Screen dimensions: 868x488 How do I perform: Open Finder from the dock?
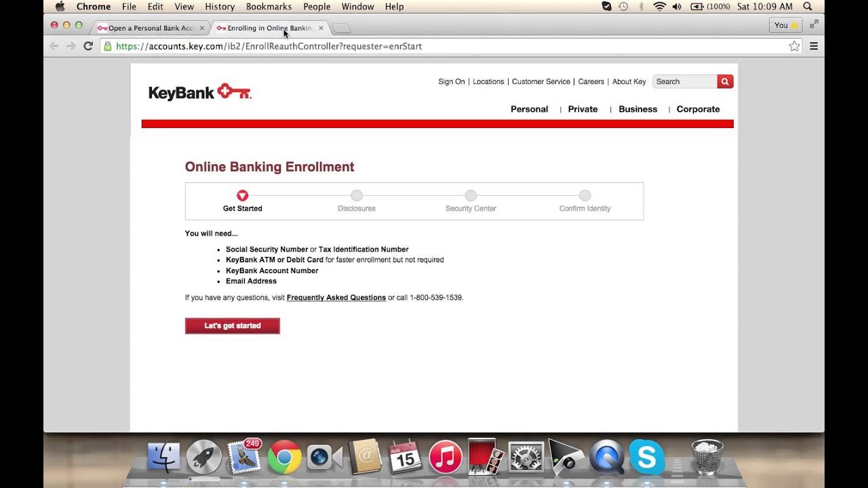(x=163, y=458)
